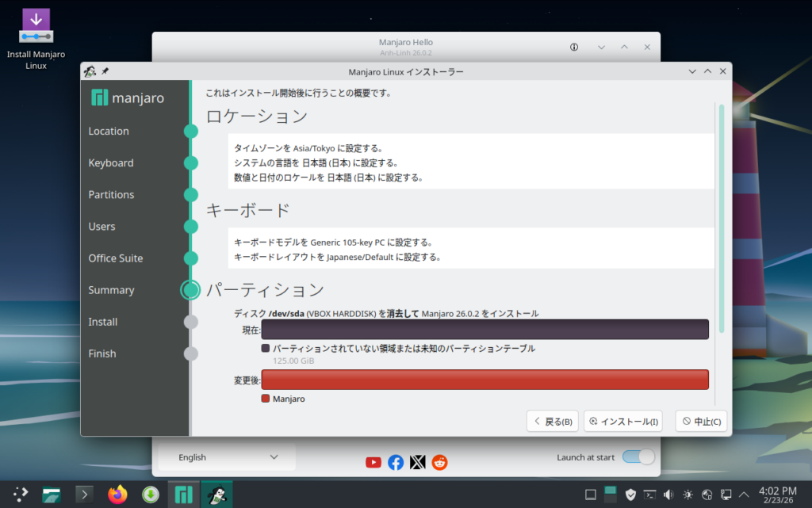Click the Reddit icon
The width and height of the screenshot is (812, 508).
439,462
